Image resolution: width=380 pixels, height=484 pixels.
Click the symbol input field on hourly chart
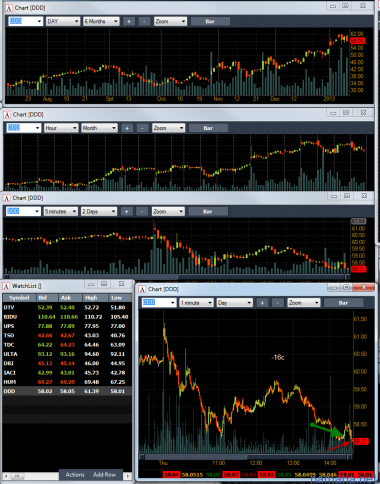(x=24, y=128)
